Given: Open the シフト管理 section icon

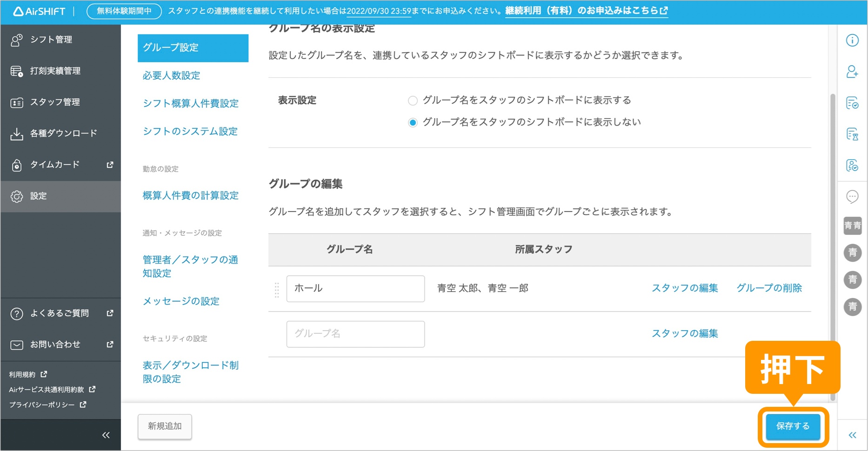Looking at the screenshot, I should 17,40.
